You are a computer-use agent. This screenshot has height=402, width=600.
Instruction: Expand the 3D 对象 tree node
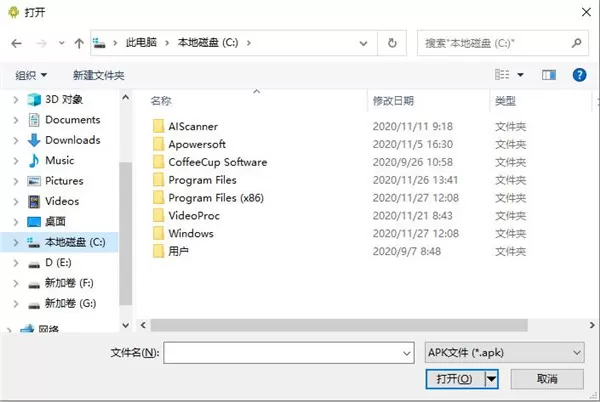tap(16, 100)
